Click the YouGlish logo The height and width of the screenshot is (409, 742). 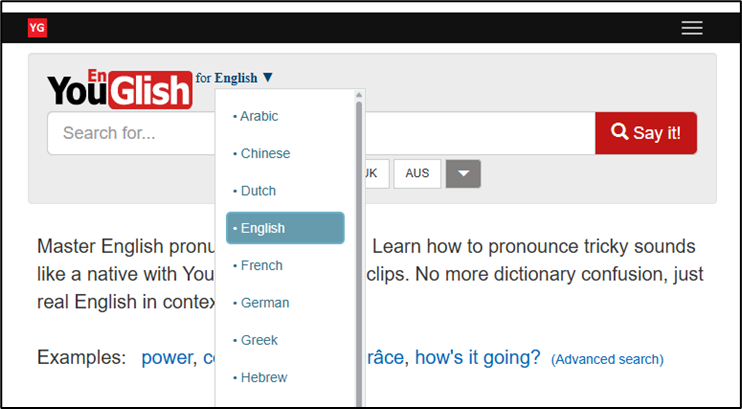pos(119,89)
